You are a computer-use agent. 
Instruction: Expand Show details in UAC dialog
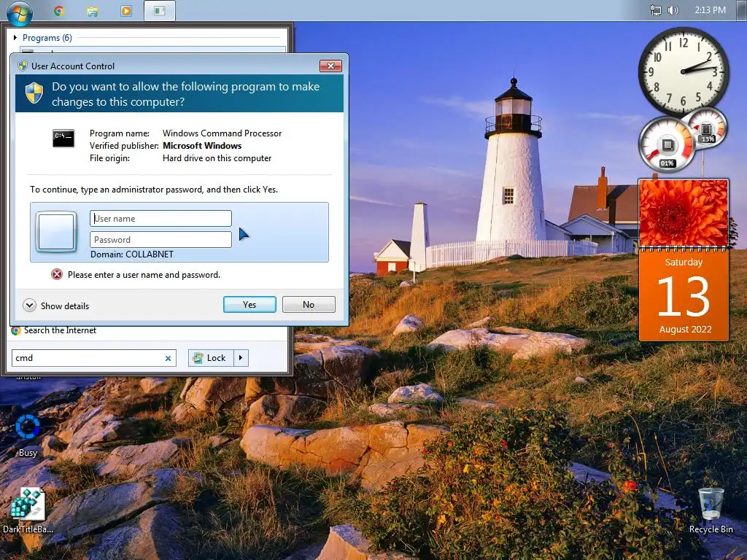tap(56, 306)
